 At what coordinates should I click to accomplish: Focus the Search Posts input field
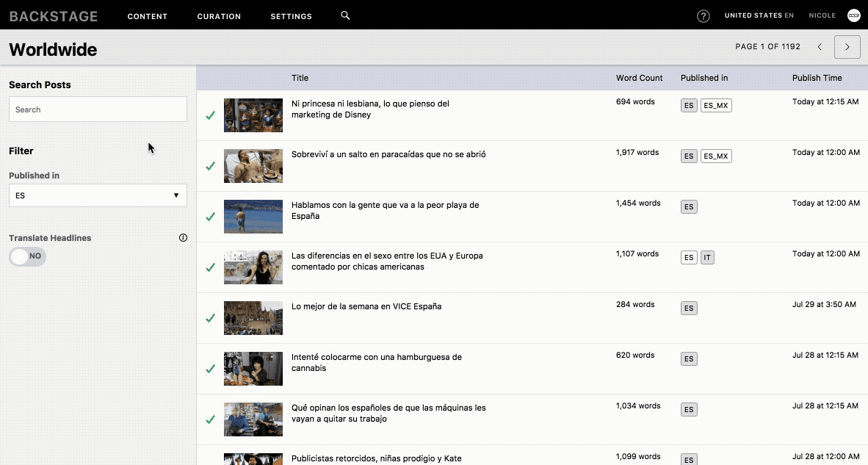(x=98, y=109)
